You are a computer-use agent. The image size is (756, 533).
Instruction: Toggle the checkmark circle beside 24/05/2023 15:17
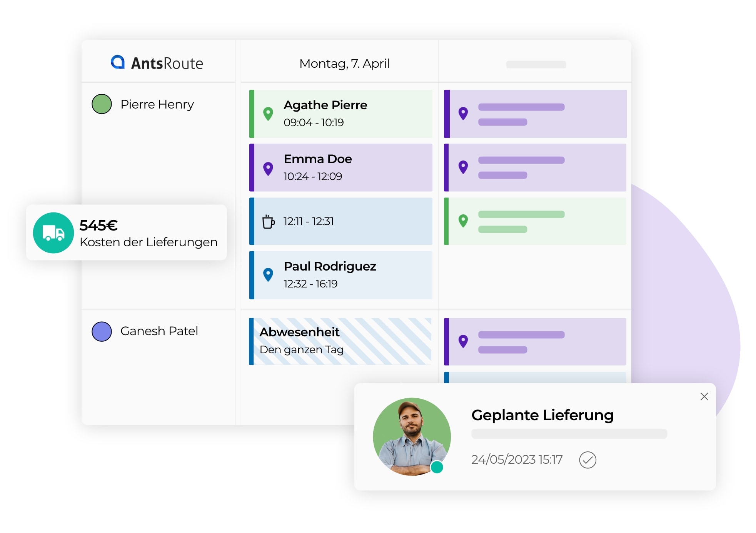coord(587,459)
